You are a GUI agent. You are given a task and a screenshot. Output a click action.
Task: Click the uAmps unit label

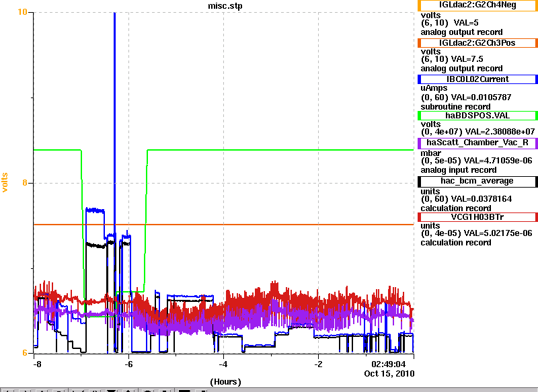click(x=434, y=89)
